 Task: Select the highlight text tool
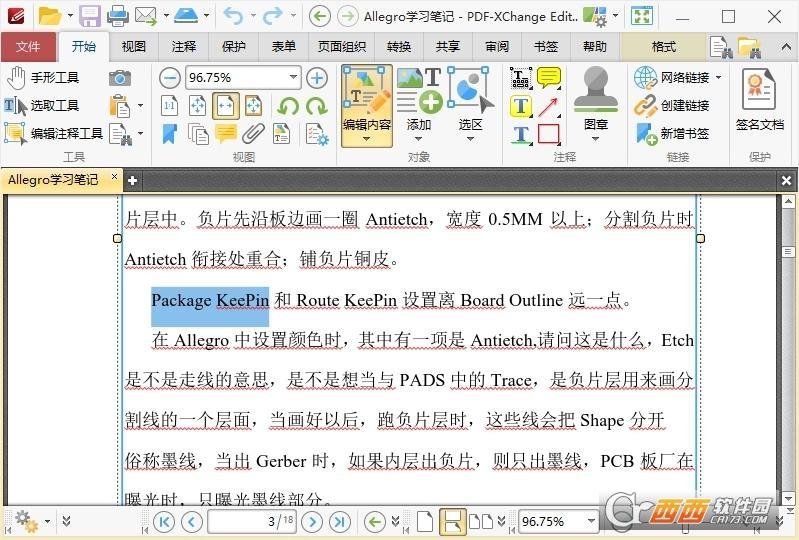point(521,106)
